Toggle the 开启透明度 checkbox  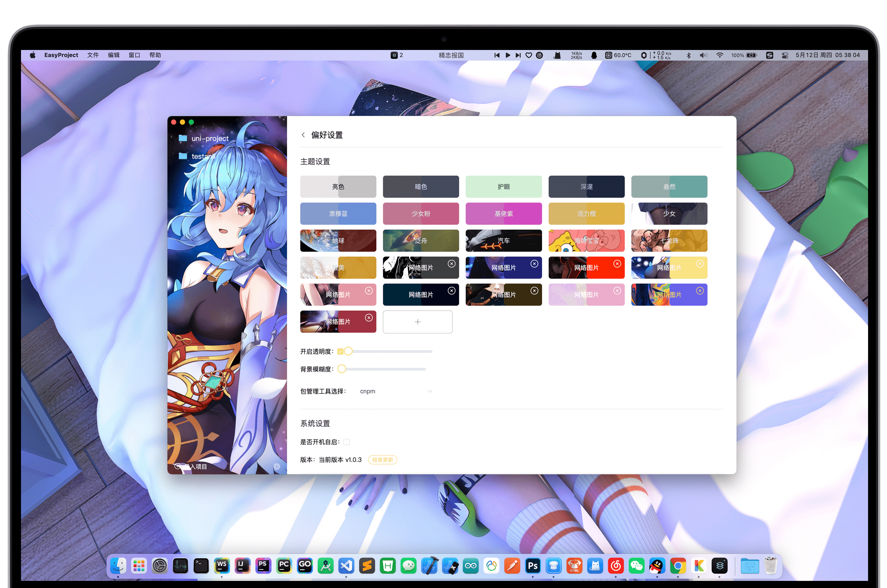(340, 351)
